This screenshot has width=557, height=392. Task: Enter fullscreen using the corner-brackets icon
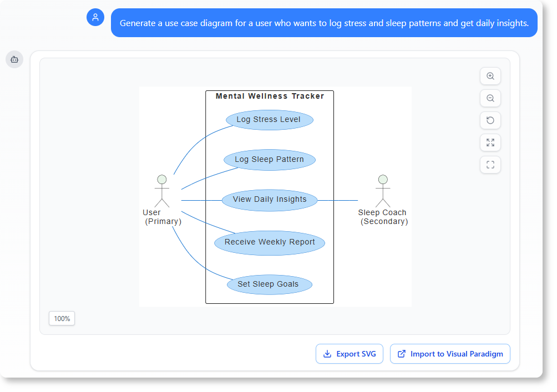(490, 165)
